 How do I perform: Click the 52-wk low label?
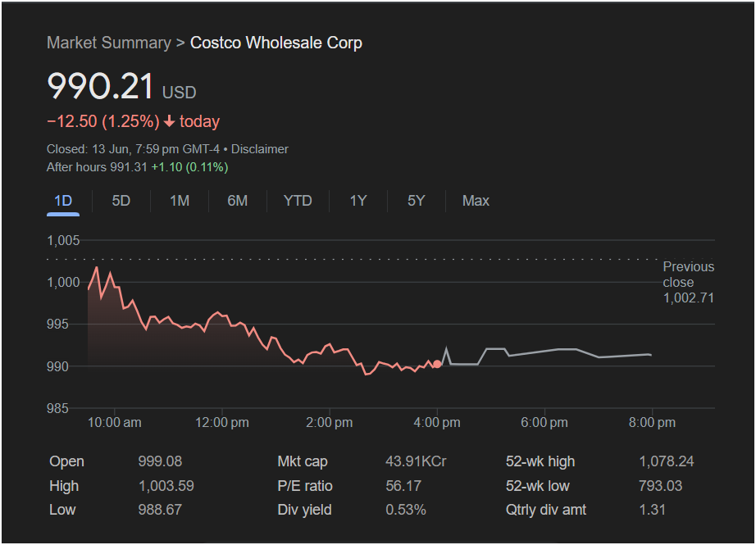point(538,486)
